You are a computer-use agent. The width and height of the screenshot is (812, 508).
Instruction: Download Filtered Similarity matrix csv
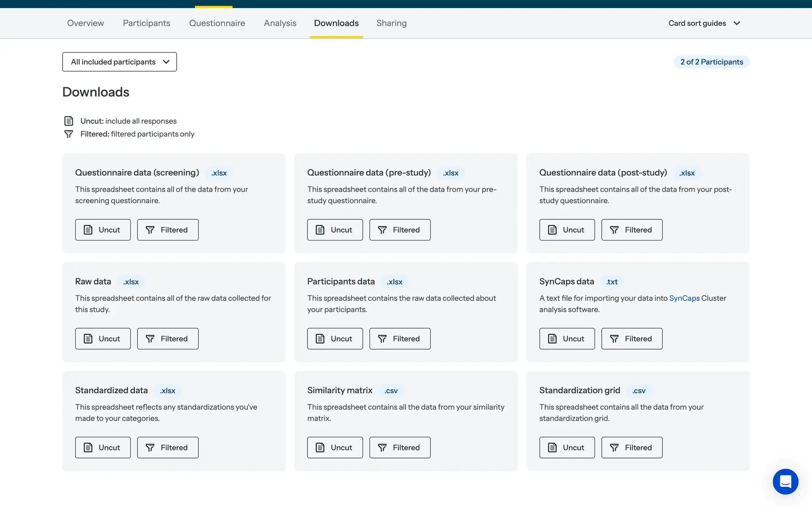pyautogui.click(x=400, y=447)
